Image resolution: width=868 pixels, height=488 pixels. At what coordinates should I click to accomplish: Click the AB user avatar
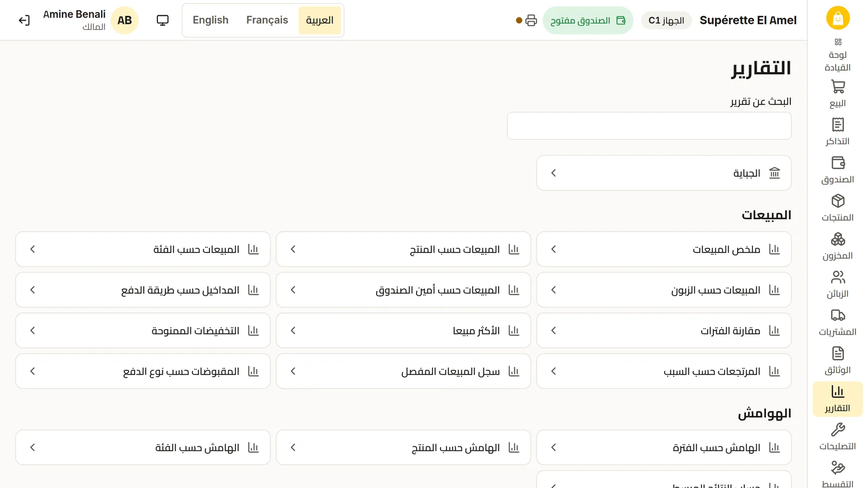pos(125,21)
